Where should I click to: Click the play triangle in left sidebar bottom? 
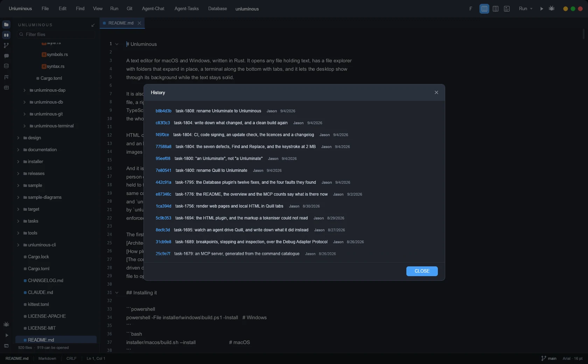(x=6, y=335)
